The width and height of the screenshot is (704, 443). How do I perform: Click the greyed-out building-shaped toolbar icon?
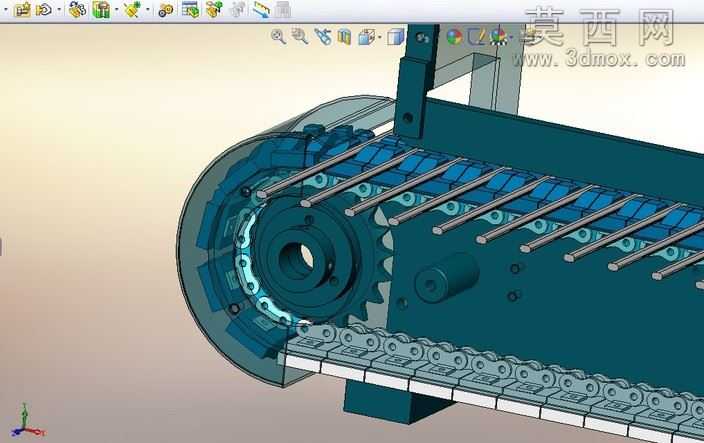[x=283, y=9]
